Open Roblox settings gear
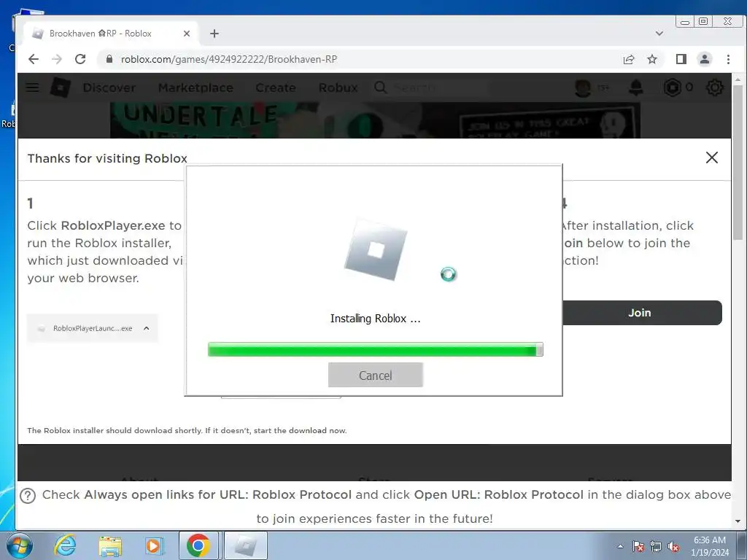Screen dimensions: 747x560 [715, 87]
